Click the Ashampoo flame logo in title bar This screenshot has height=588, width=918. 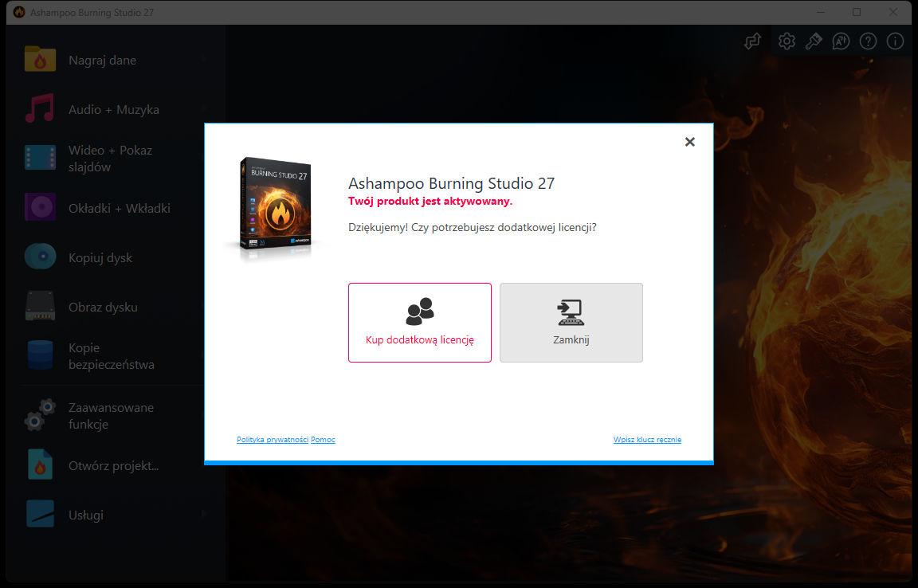tap(19, 12)
